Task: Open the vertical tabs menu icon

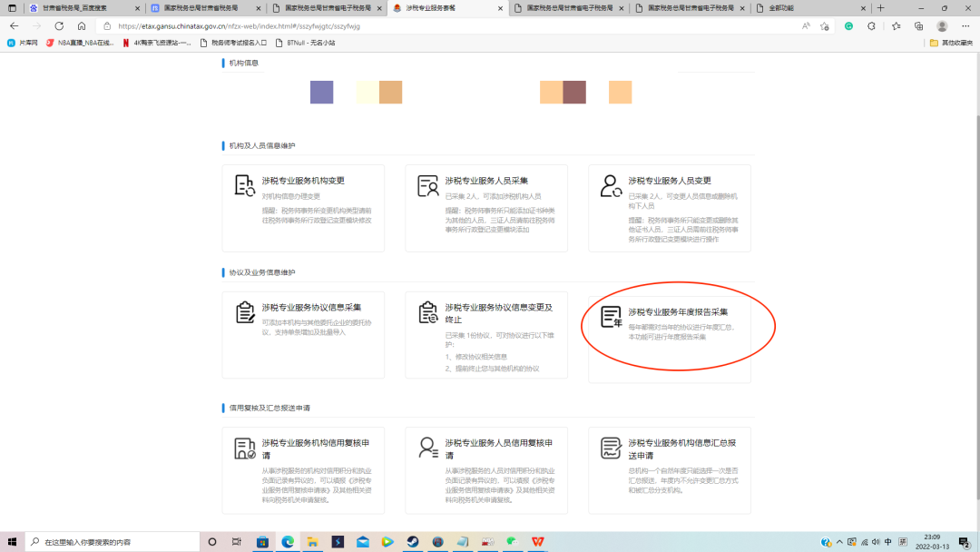Action: coord(12,8)
